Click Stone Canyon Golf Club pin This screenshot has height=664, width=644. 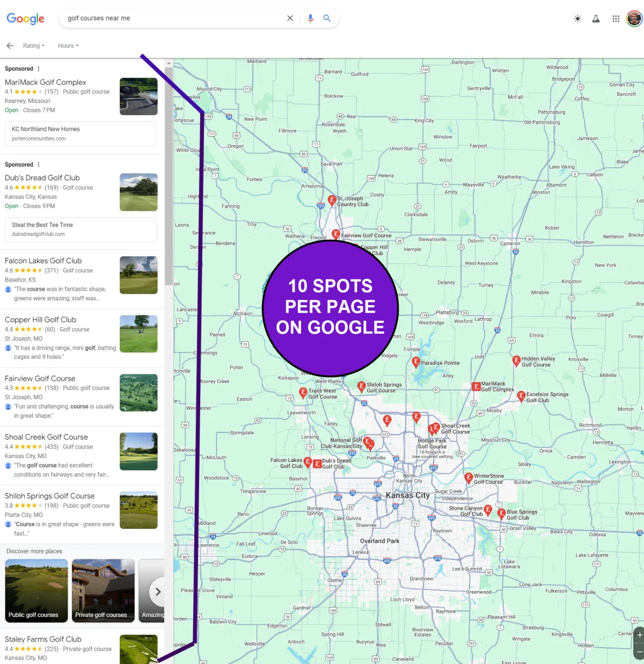click(488, 510)
